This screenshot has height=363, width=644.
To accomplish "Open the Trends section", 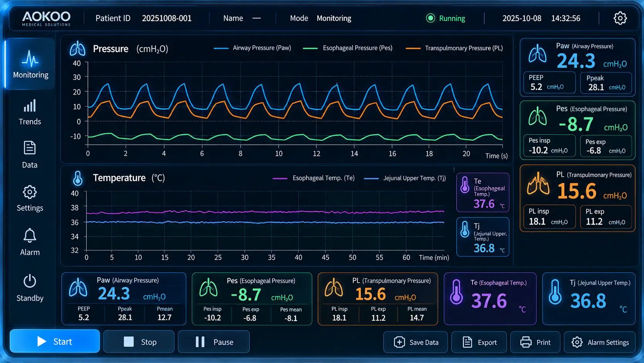I will (x=30, y=112).
